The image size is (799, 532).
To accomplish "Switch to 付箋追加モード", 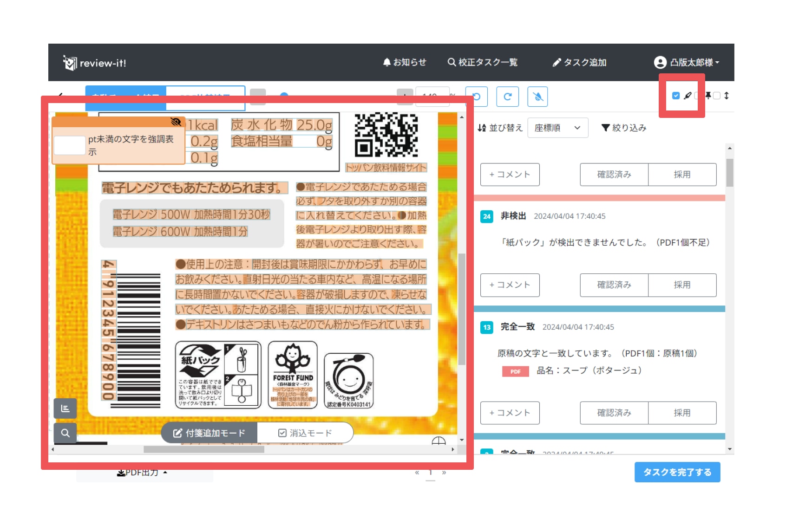I will [210, 433].
